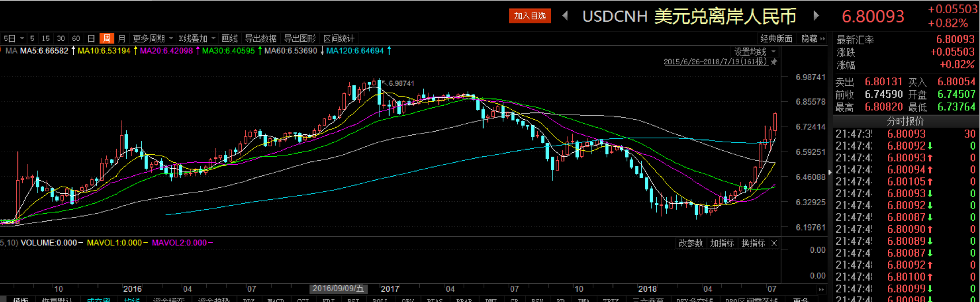Open the 设置均线 dropdown
The height and width of the screenshot is (302, 980).
click(754, 51)
